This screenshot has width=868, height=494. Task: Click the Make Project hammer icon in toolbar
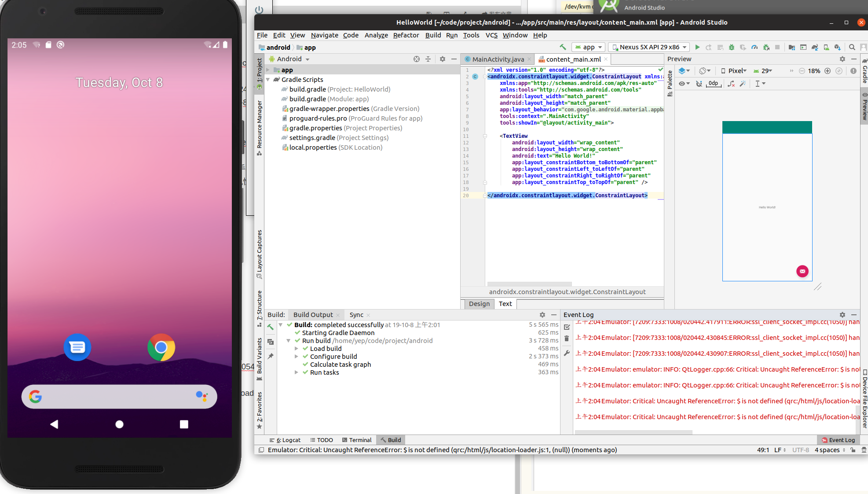tap(563, 47)
